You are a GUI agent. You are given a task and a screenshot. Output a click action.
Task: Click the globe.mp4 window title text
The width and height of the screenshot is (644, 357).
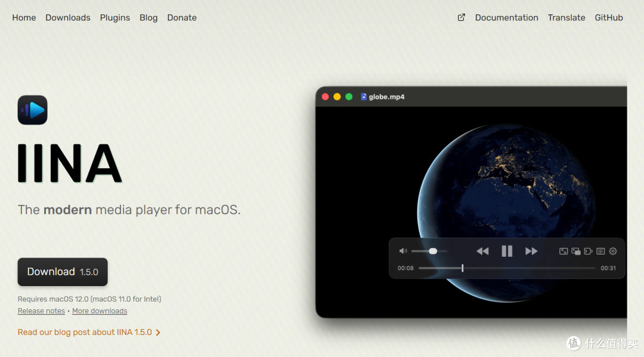(386, 97)
